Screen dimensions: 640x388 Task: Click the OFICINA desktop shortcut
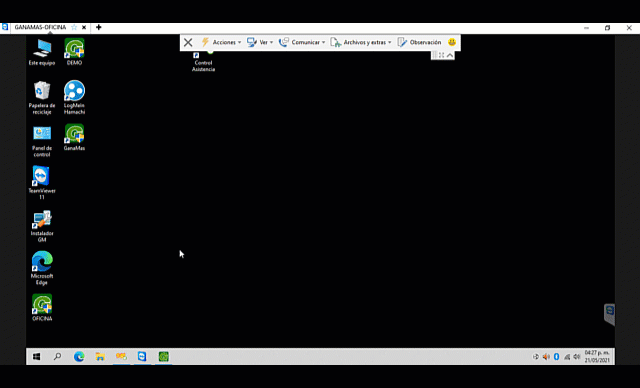[x=42, y=308]
